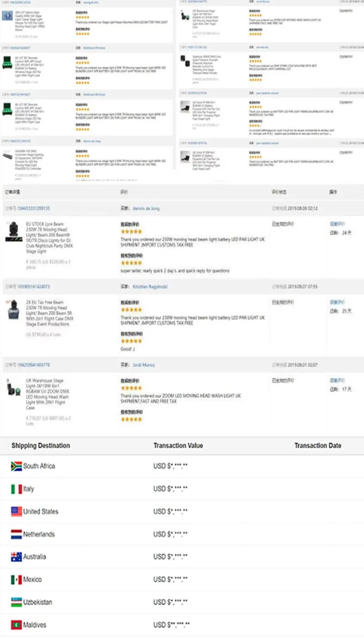Click the Uzbekistan flag icon
Viewport: 364px width, 639px height.
tap(16, 602)
